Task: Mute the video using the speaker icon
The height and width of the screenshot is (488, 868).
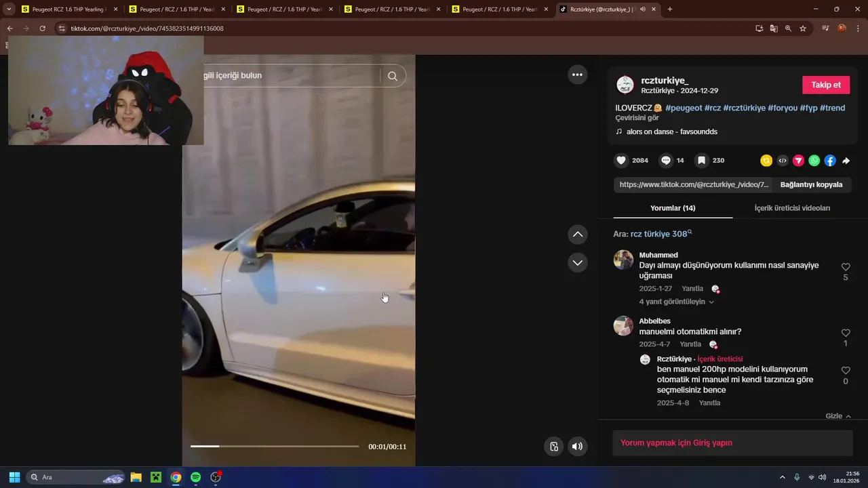Action: [577, 446]
